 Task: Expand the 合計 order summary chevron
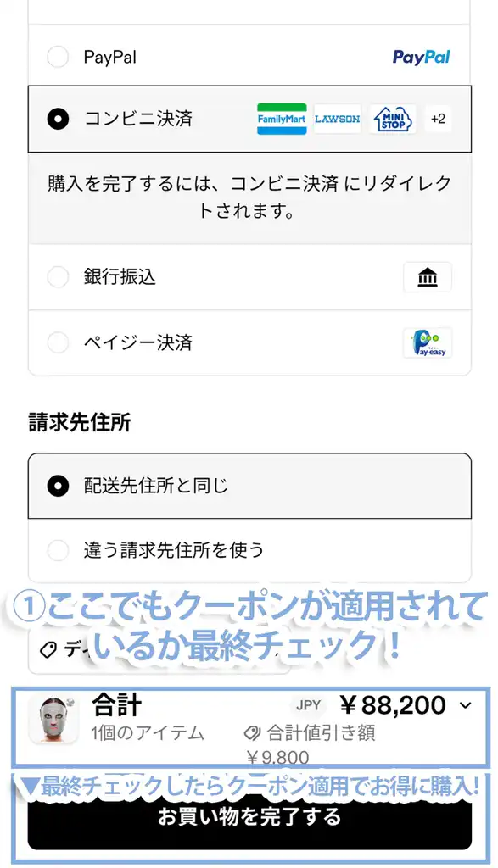(462, 704)
